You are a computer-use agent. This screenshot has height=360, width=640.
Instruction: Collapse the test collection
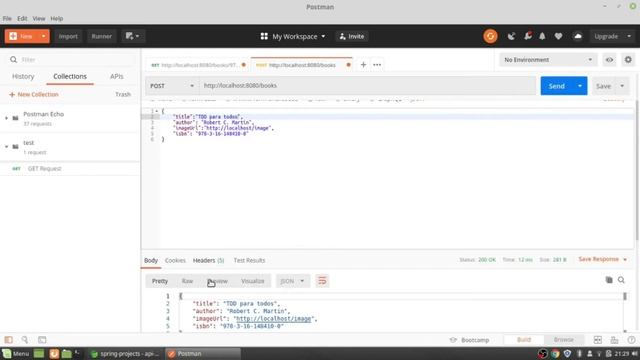point(6,147)
